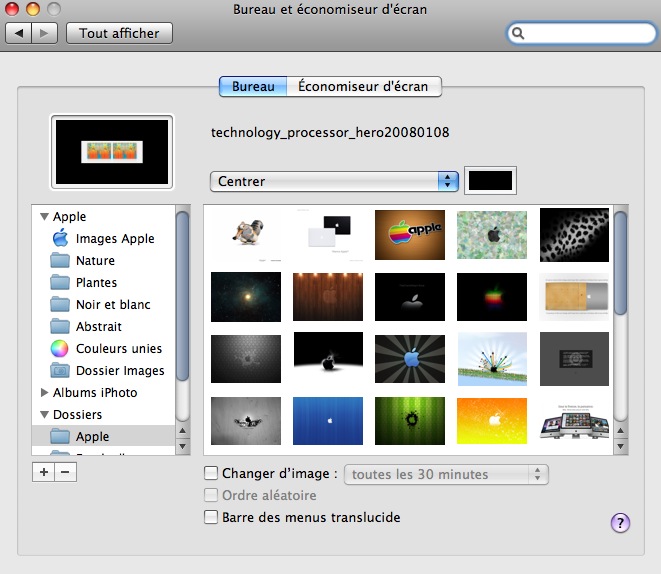Image resolution: width=661 pixels, height=574 pixels.
Task: Choose the starry space glow wallpaper
Action: (246, 297)
